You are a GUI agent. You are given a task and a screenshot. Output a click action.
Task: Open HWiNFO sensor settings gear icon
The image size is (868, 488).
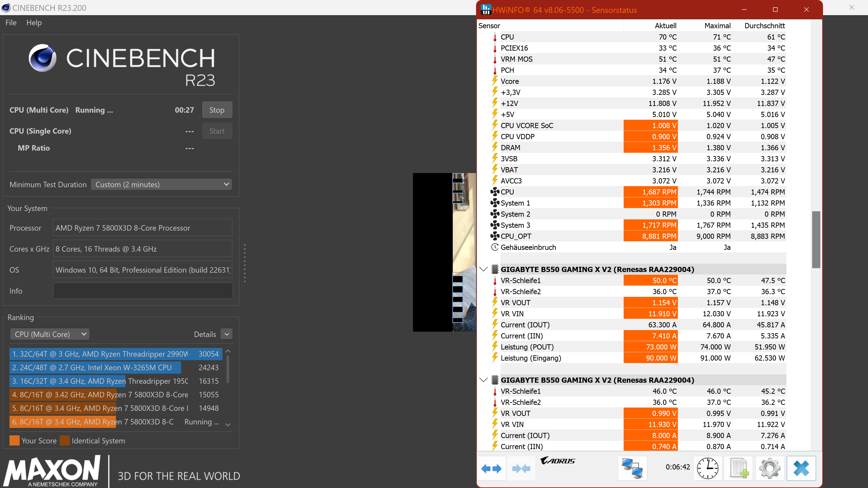(770, 468)
